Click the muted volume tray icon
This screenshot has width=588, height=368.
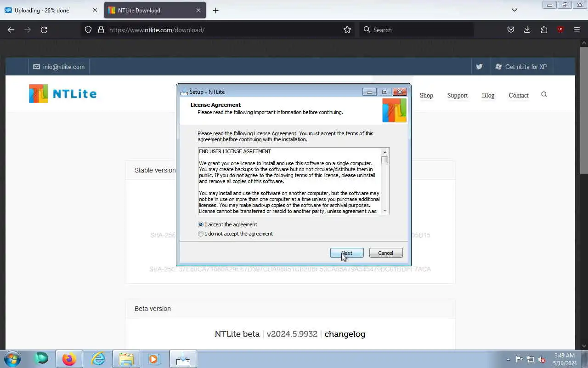[542, 359]
